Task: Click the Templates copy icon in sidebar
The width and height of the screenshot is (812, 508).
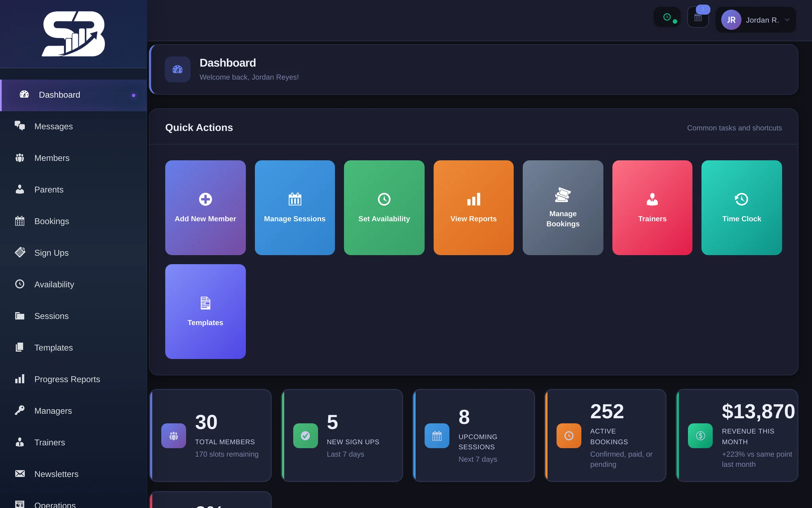Action: pos(20,347)
